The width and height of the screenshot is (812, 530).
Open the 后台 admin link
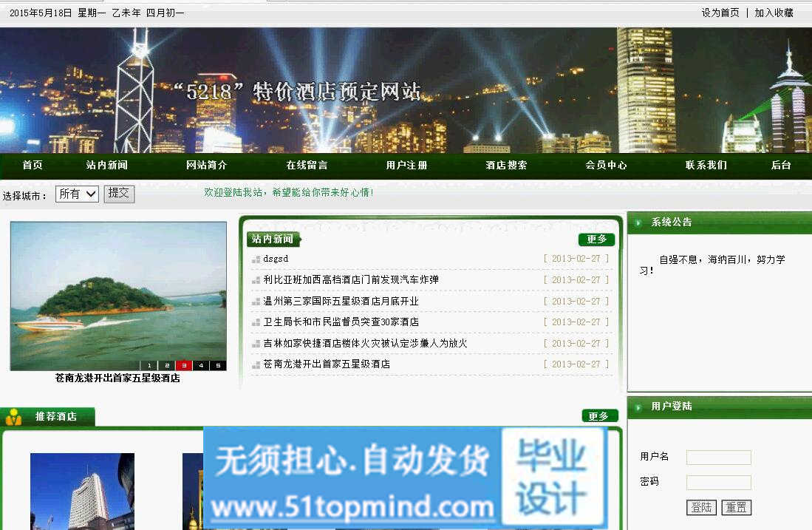pyautogui.click(x=781, y=166)
